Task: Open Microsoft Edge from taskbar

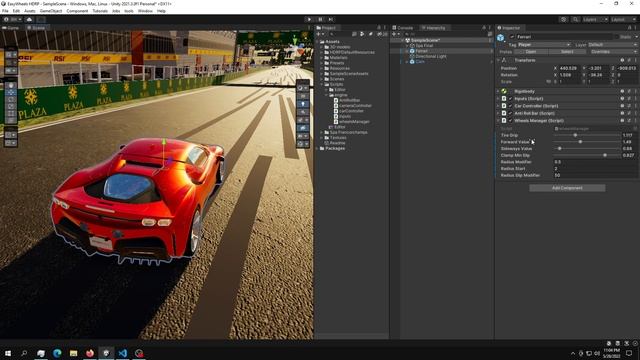Action: coord(57,353)
